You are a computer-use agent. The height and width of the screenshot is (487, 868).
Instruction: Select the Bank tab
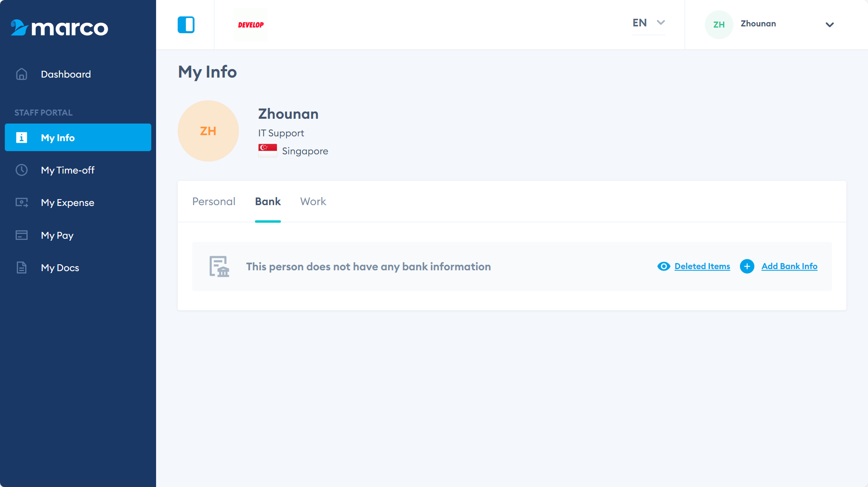268,202
